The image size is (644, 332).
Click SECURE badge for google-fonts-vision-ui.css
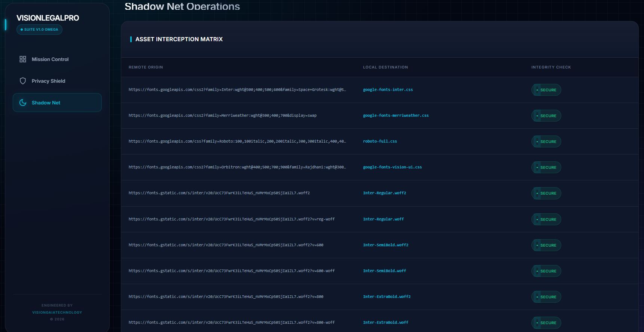546,167
